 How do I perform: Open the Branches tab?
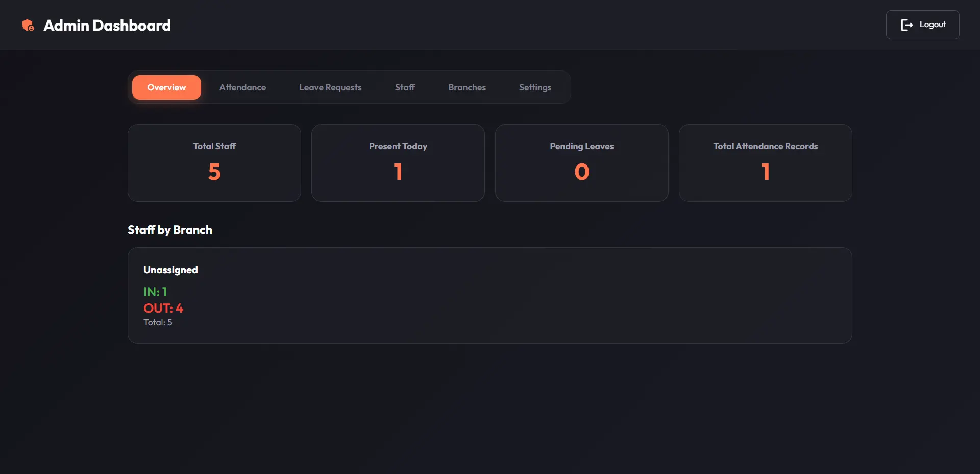coord(467,87)
